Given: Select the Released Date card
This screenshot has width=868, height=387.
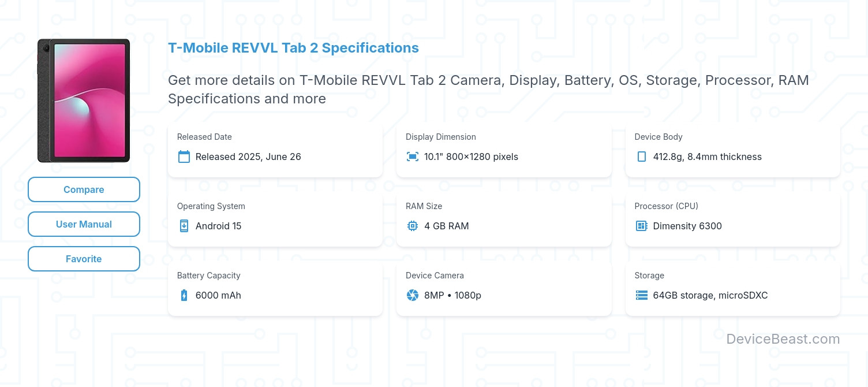Looking at the screenshot, I should coord(275,149).
